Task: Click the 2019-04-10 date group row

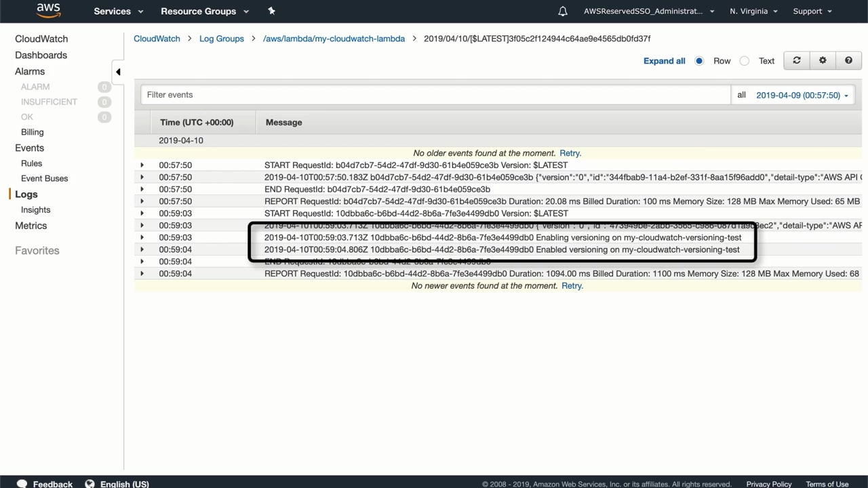Action: pyautogui.click(x=498, y=140)
